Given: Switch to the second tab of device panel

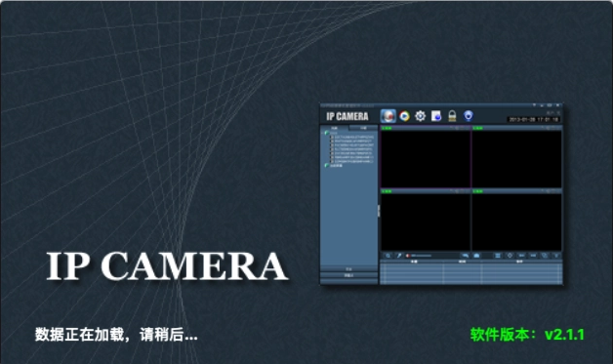Looking at the screenshot, I should point(363,128).
